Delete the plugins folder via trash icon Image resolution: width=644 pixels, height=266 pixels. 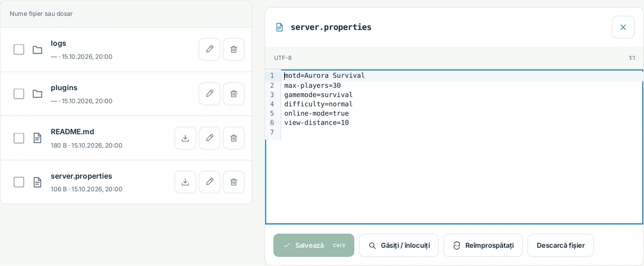coord(233,94)
